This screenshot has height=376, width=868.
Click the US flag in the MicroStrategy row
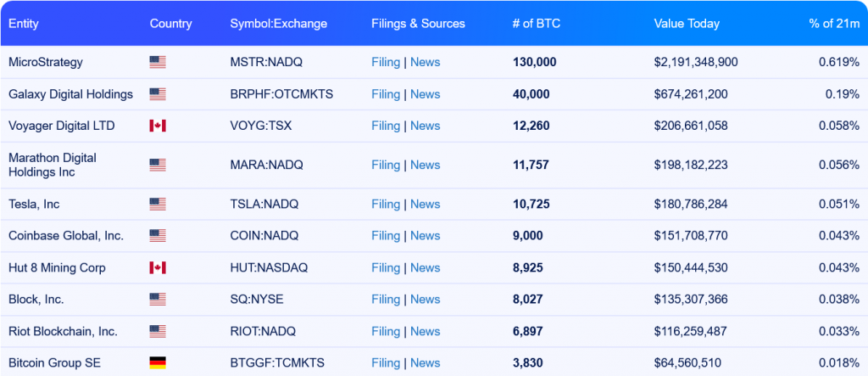(157, 62)
